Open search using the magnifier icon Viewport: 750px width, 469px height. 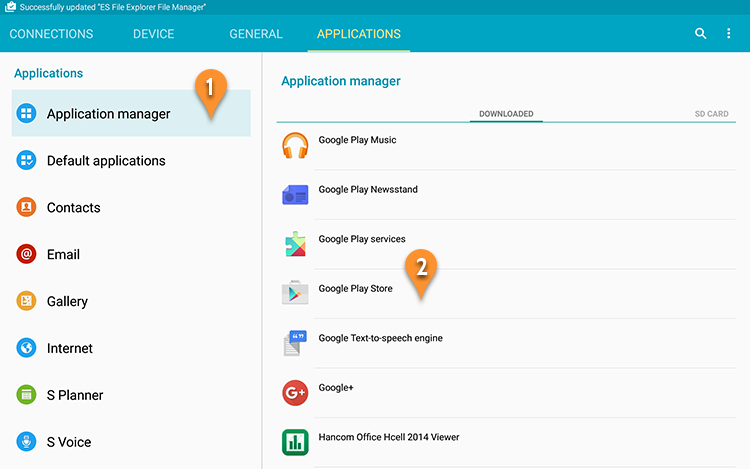tap(700, 33)
